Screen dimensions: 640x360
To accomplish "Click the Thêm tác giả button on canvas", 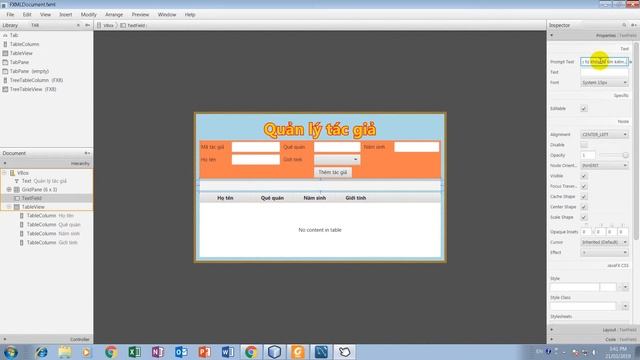I will point(333,172).
